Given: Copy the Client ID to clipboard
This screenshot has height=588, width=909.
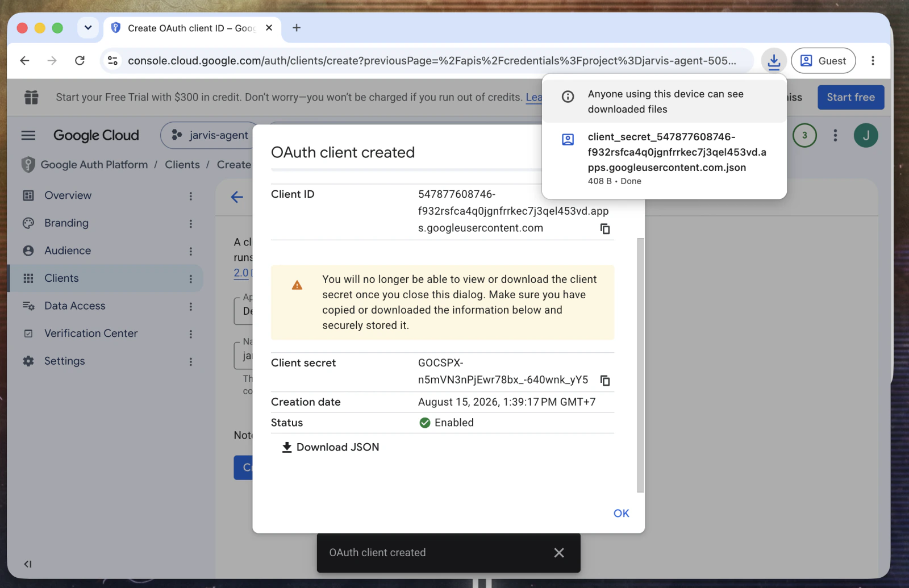Looking at the screenshot, I should coord(605,228).
